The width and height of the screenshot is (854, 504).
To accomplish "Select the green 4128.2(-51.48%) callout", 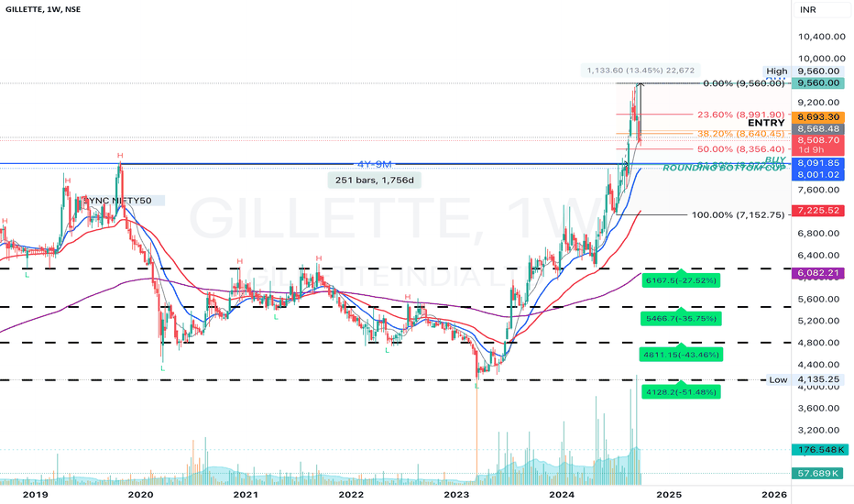I will [681, 391].
